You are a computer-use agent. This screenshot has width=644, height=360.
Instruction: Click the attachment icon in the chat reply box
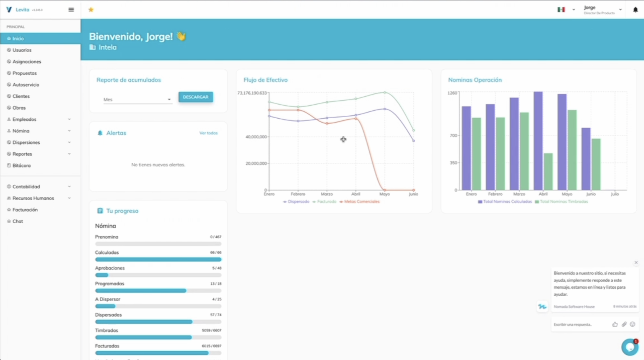click(624, 324)
